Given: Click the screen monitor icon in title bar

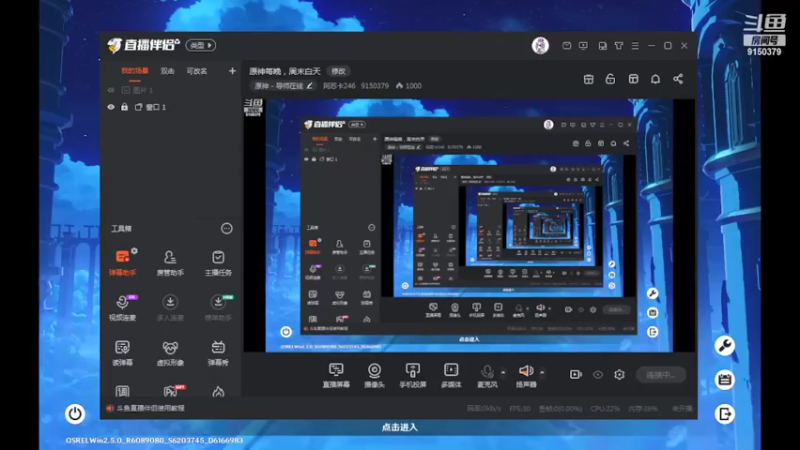Looking at the screenshot, I should (x=583, y=45).
